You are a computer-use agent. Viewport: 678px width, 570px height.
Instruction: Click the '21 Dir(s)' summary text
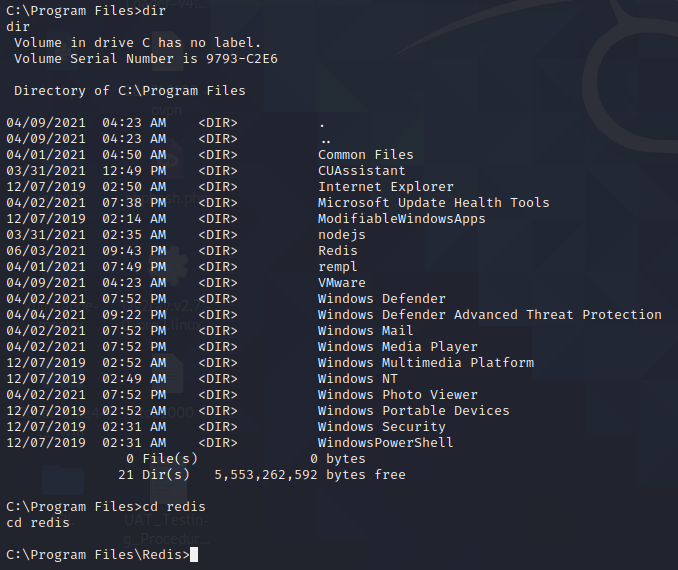(x=154, y=475)
